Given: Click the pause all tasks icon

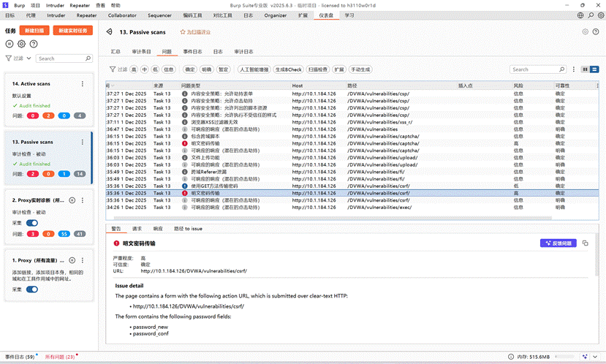Looking at the screenshot, I should [10, 44].
